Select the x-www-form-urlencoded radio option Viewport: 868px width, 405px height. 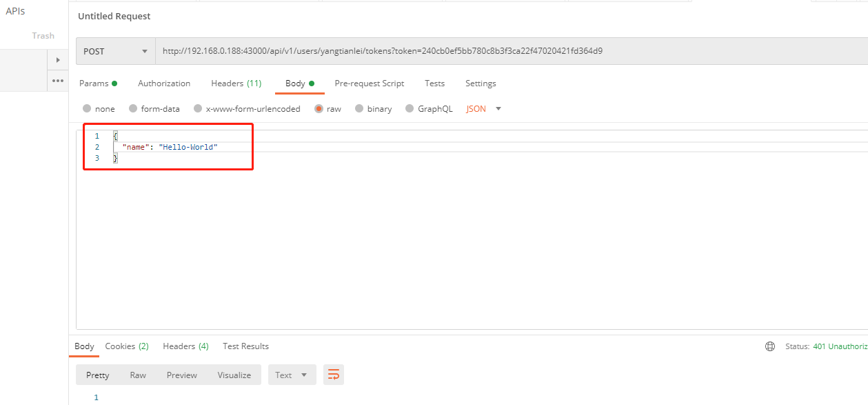[x=198, y=108]
